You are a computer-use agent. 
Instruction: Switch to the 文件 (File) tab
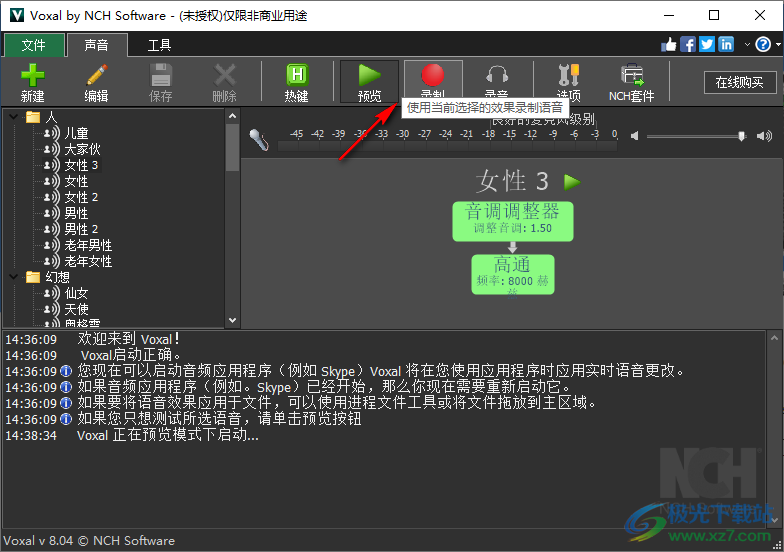coord(34,46)
